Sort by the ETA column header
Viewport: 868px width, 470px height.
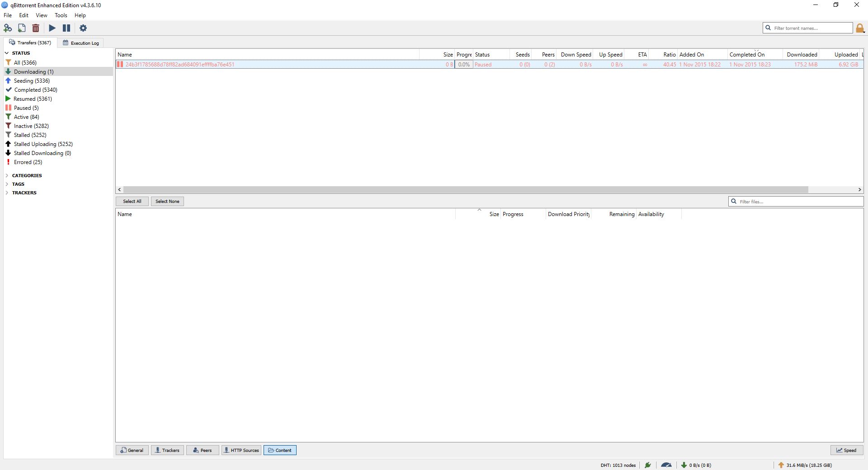click(x=637, y=54)
